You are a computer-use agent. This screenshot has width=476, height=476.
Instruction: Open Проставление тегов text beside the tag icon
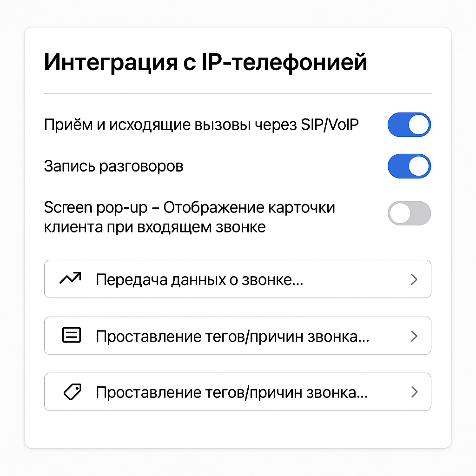point(231,392)
